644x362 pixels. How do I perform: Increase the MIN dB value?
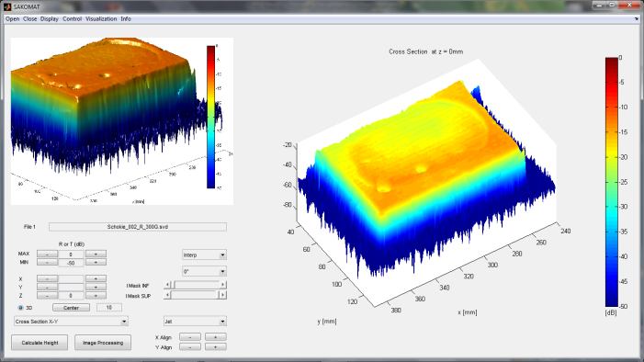[x=96, y=262]
